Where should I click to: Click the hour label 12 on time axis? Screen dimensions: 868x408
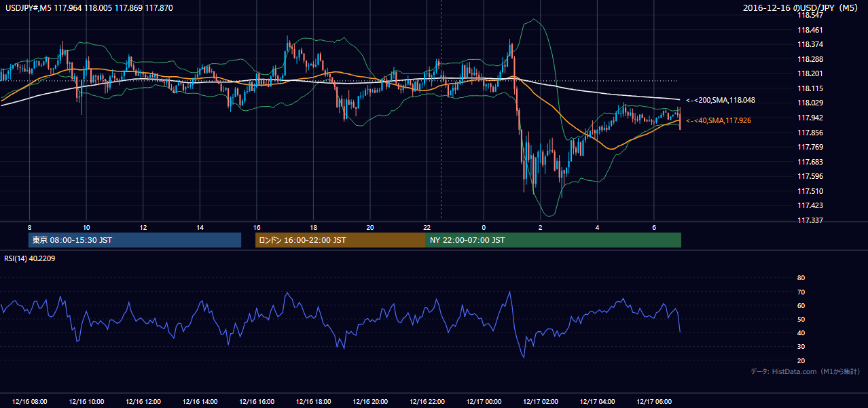[x=143, y=227]
